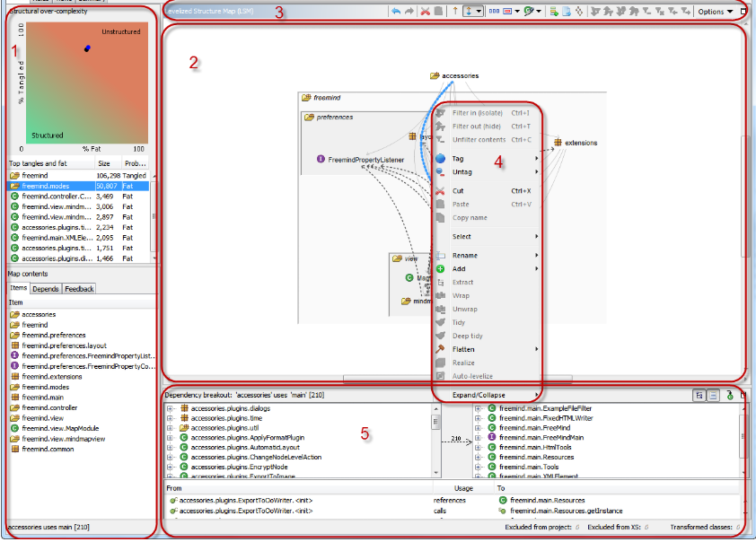The height and width of the screenshot is (542, 756).
Task: Click the red rectangle toolbar icon
Action: tap(507, 11)
